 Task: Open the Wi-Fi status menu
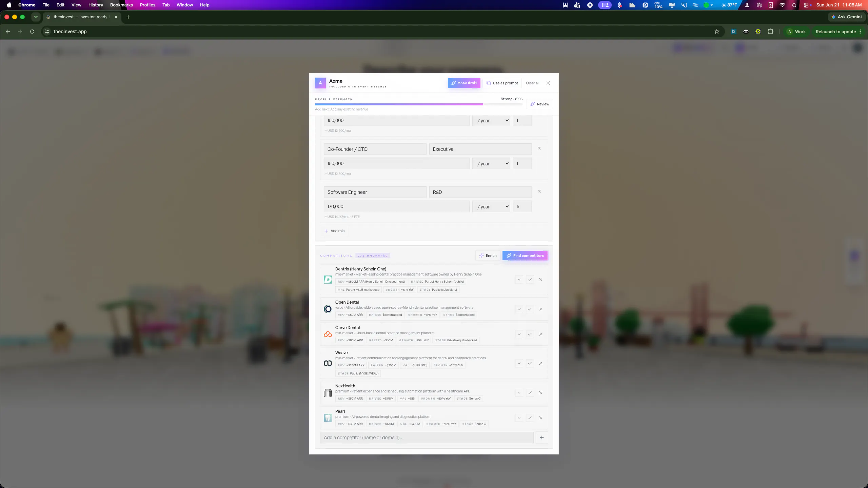pos(782,5)
